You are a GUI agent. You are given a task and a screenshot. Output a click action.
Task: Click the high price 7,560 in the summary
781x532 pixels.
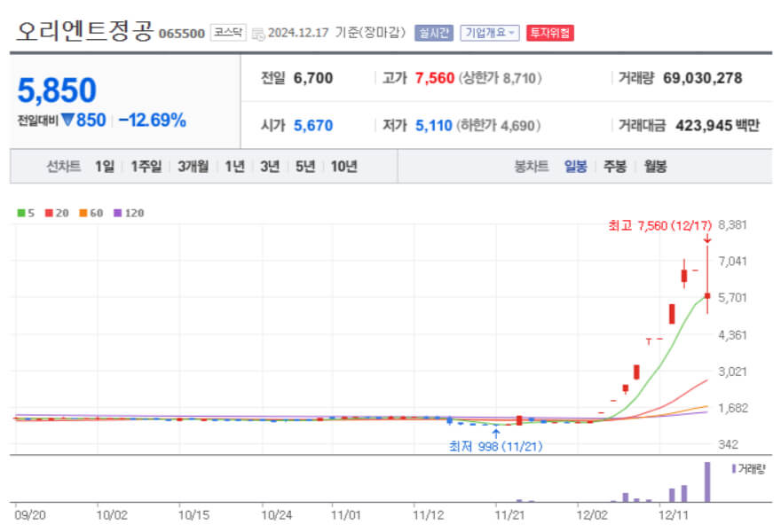pos(434,78)
